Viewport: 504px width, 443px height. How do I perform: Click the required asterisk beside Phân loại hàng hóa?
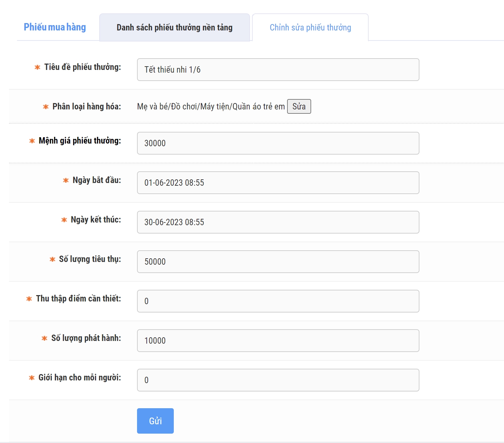(x=46, y=107)
